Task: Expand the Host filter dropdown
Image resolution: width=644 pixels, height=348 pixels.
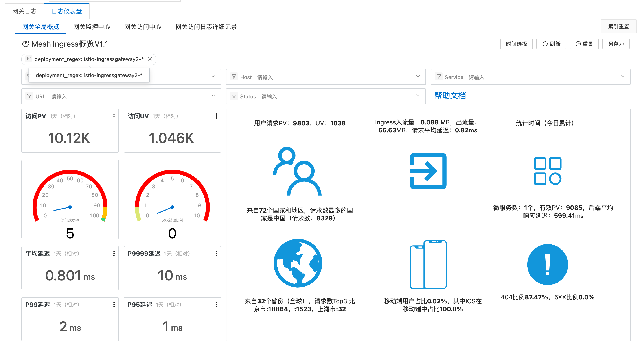Action: tap(418, 76)
